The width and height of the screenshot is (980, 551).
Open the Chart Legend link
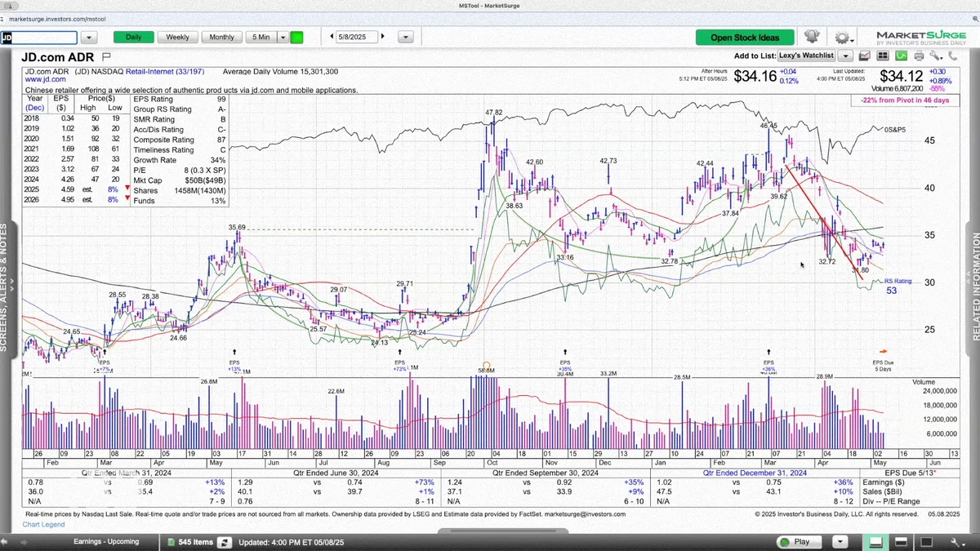pyautogui.click(x=45, y=524)
